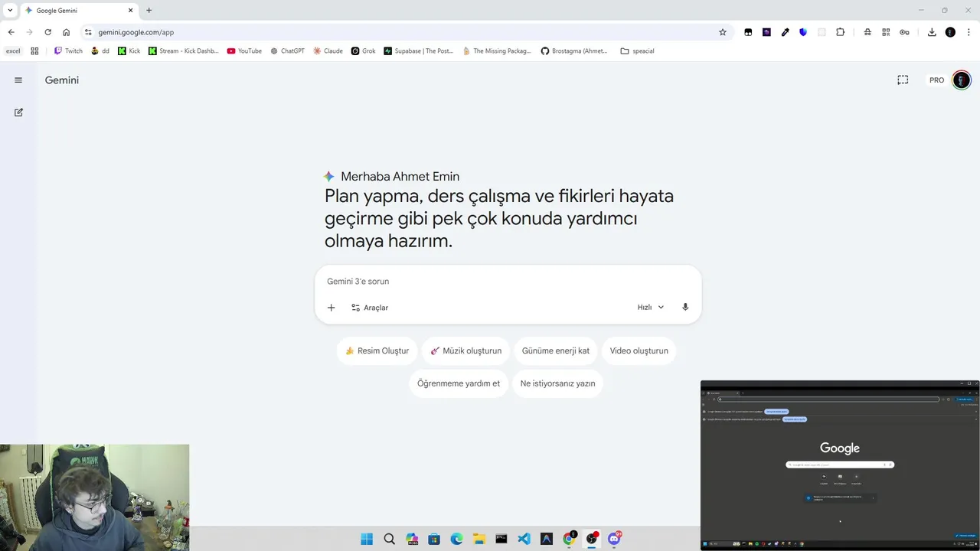The width and height of the screenshot is (980, 551).
Task: Open The Missing Package bookmark
Action: [x=497, y=51]
